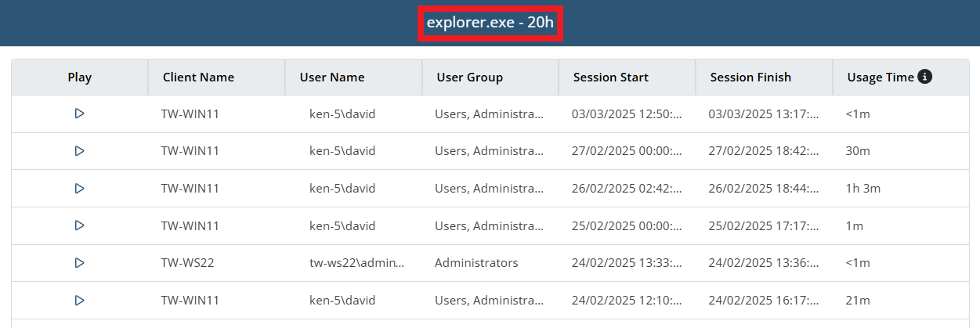Sort by Usage Time column header
The height and width of the screenshot is (328, 980).
(880, 77)
